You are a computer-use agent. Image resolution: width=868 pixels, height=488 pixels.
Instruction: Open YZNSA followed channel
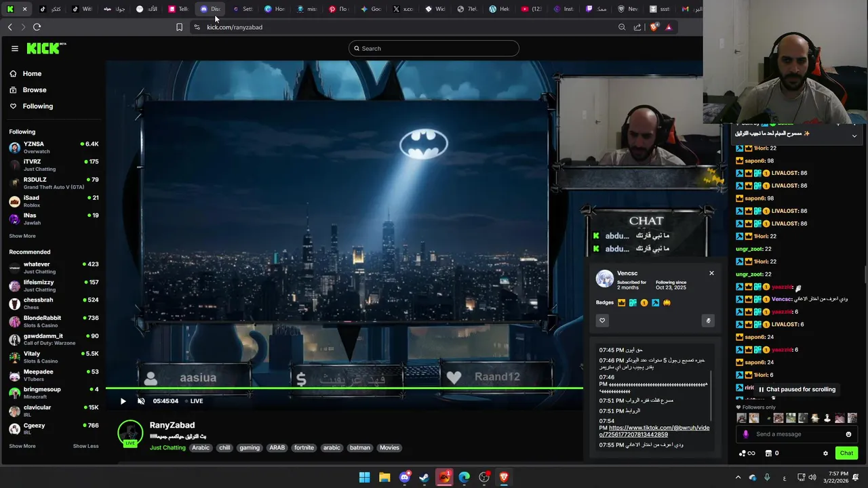54,147
